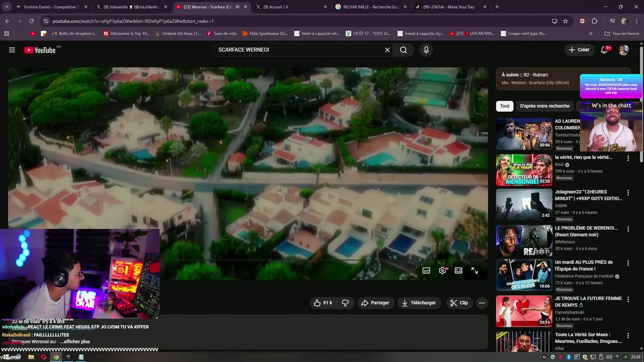Reload the YouTube page
The height and width of the screenshot is (362, 644).
pyautogui.click(x=31, y=21)
